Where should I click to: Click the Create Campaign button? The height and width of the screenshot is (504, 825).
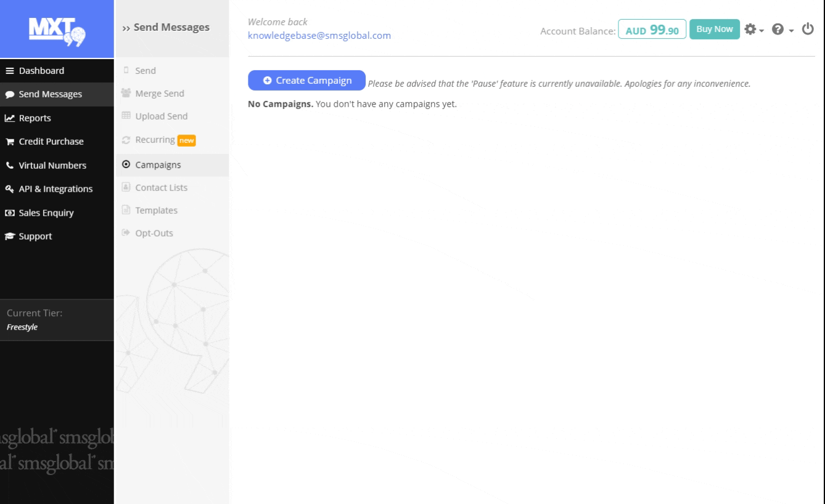306,81
